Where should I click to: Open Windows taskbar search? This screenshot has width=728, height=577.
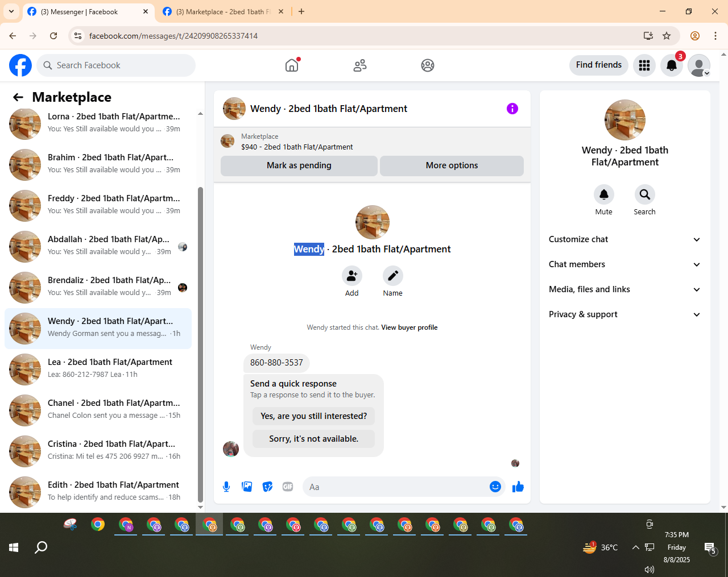(x=41, y=547)
